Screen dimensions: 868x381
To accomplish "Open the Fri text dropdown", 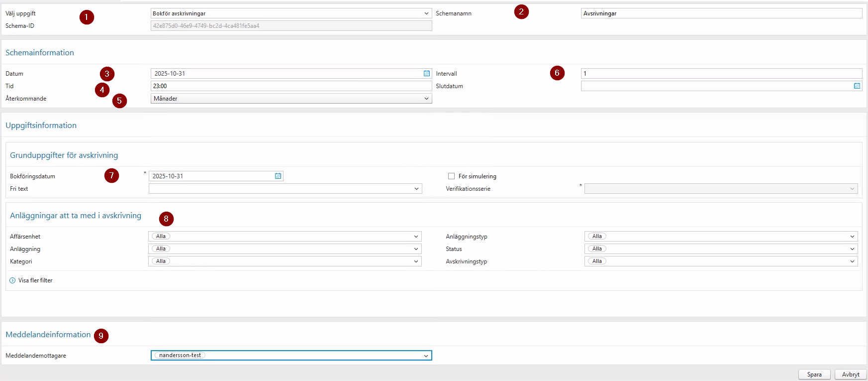I will click(x=416, y=189).
